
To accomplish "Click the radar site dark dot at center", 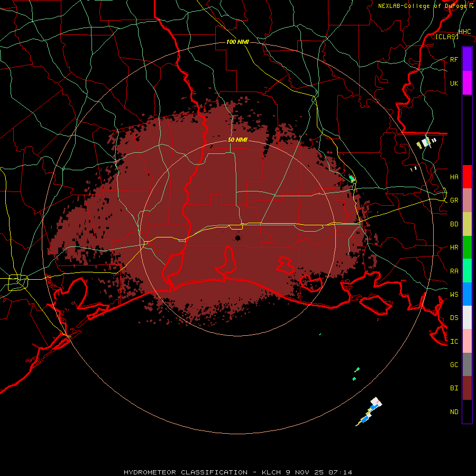I will [x=237, y=237].
